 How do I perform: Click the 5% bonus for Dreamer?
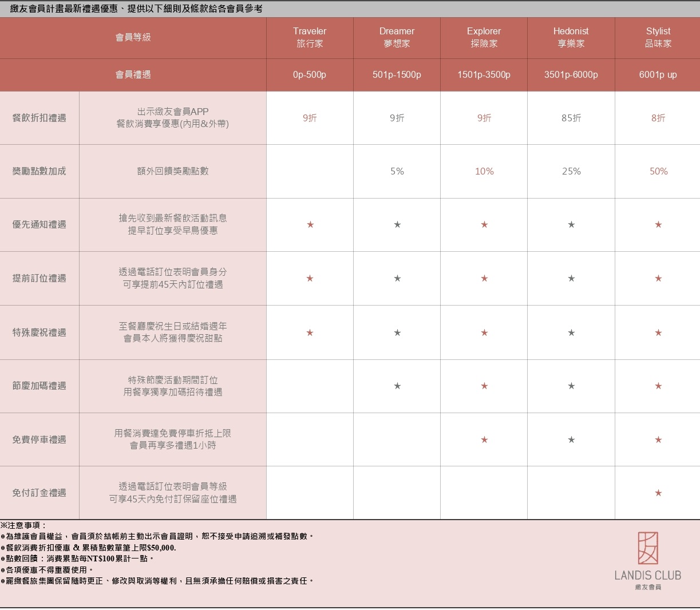[397, 171]
